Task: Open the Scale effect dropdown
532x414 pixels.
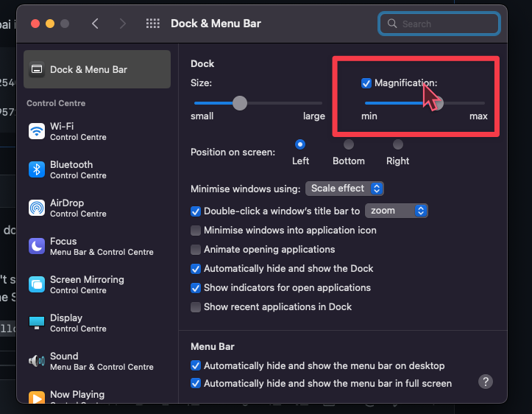Action: coord(344,189)
